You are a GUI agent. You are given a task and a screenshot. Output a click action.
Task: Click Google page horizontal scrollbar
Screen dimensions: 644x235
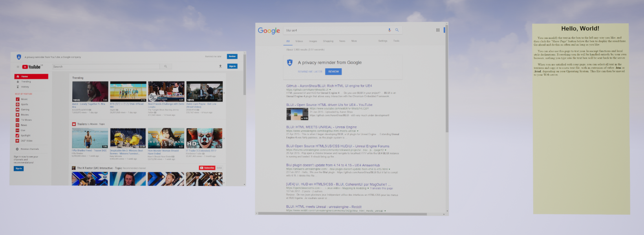[342, 214]
